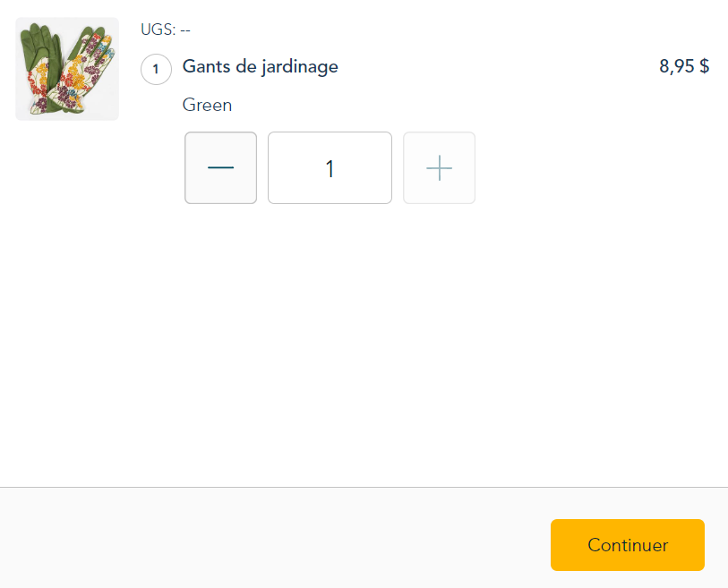Select the item count circle near title
728x588 pixels.
pyautogui.click(x=156, y=69)
